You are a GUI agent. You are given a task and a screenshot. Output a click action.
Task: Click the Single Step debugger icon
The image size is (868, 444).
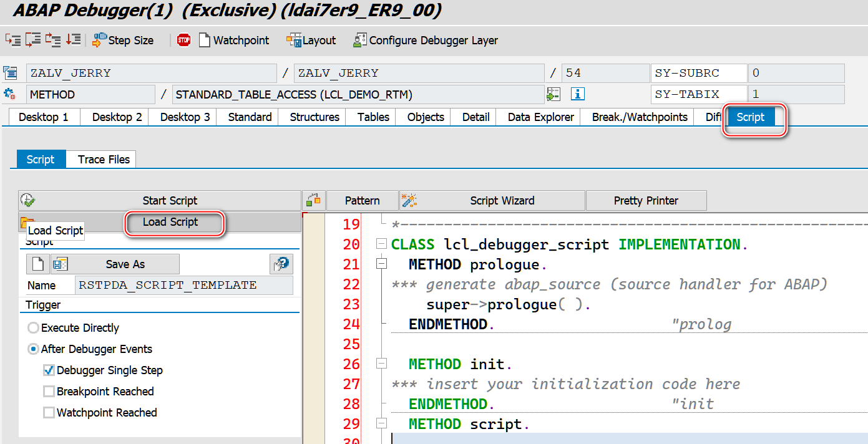(13, 40)
